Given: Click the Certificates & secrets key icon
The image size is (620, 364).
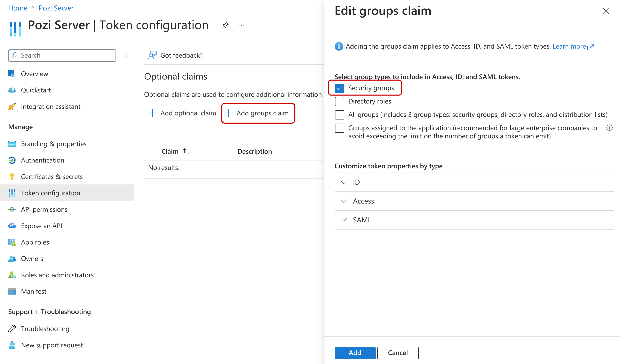Looking at the screenshot, I should tap(12, 176).
